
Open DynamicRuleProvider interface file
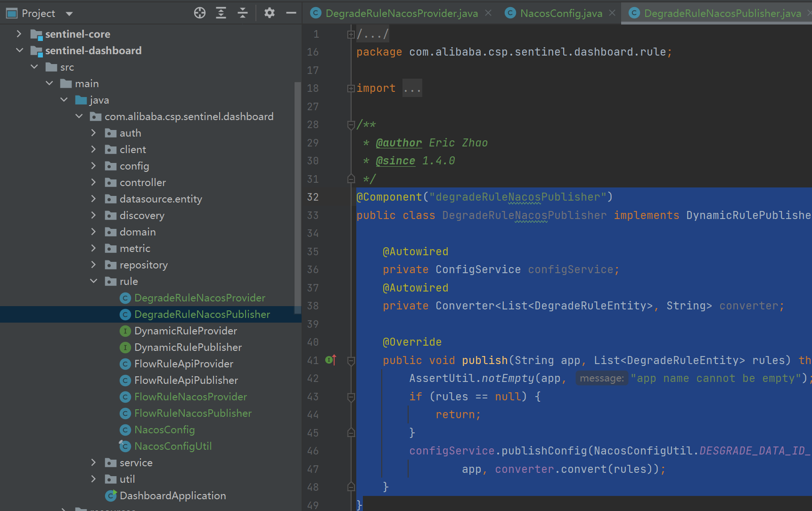(186, 331)
